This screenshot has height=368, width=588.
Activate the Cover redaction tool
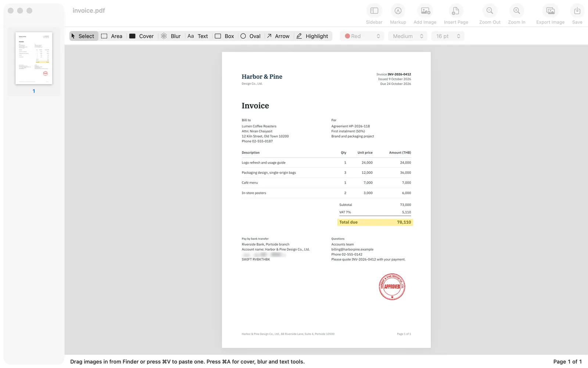click(141, 36)
